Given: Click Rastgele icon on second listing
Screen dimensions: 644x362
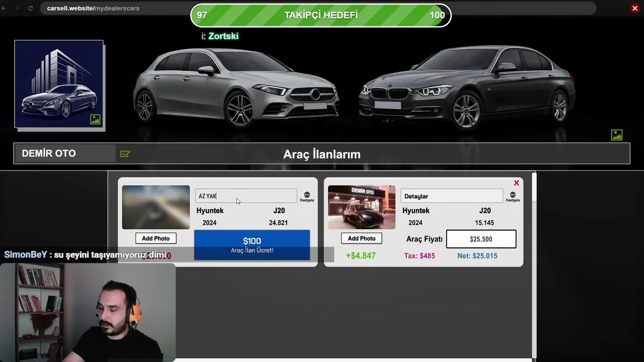Looking at the screenshot, I should (513, 197).
